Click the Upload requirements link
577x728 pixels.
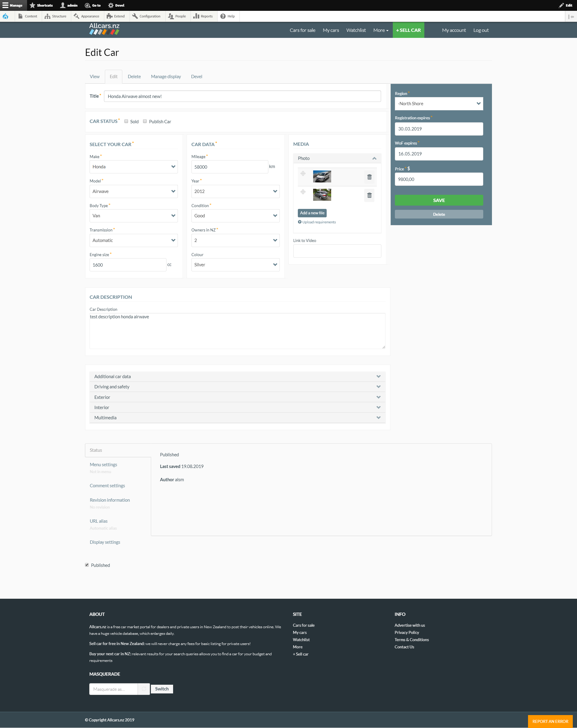click(x=319, y=222)
